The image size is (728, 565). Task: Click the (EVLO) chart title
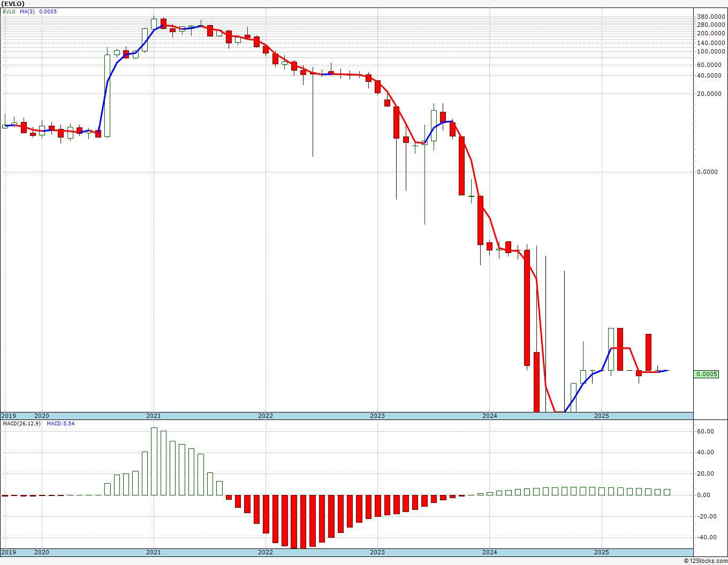click(x=13, y=4)
